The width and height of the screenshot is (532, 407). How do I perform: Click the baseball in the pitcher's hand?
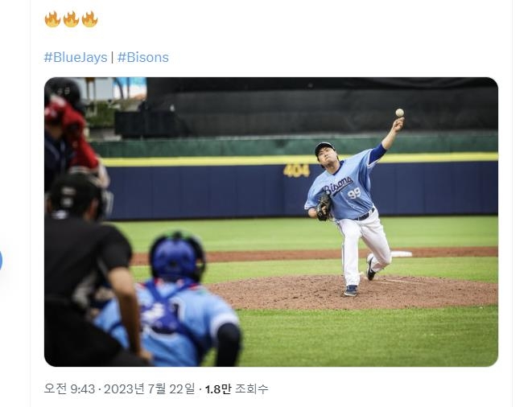click(x=400, y=113)
